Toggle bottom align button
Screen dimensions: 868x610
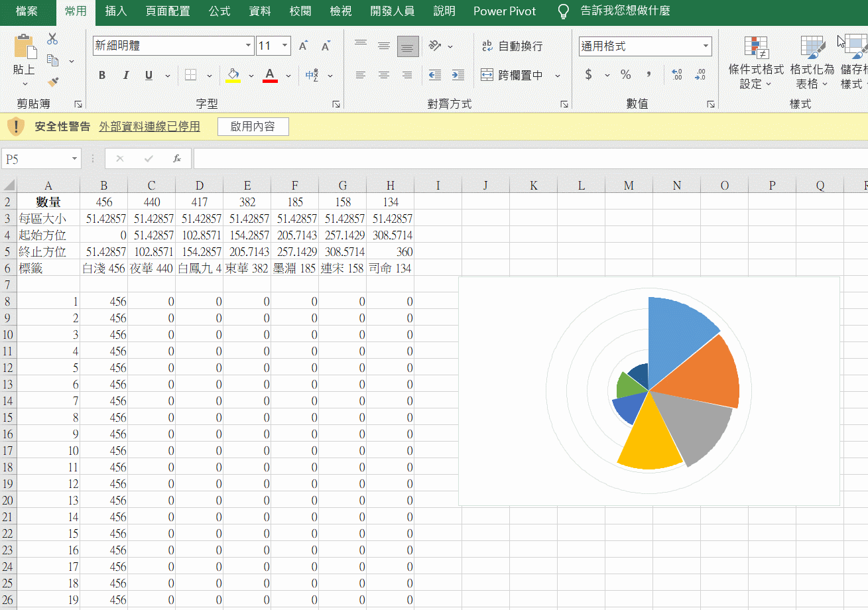408,46
